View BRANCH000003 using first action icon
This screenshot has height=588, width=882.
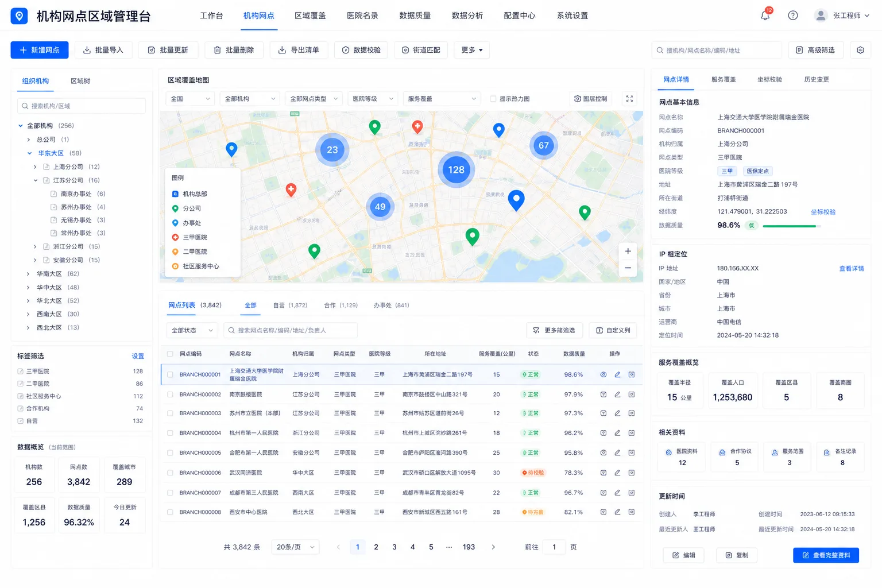point(604,413)
